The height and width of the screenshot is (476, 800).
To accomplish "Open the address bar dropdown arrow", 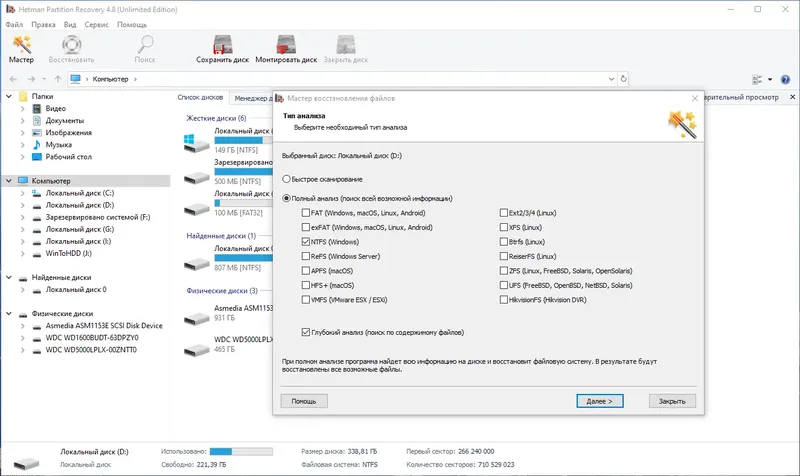I will pos(611,79).
